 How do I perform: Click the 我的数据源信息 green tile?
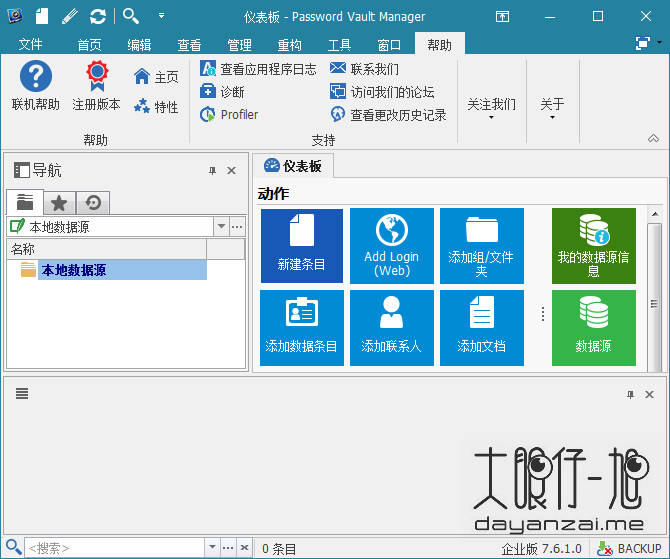[594, 246]
